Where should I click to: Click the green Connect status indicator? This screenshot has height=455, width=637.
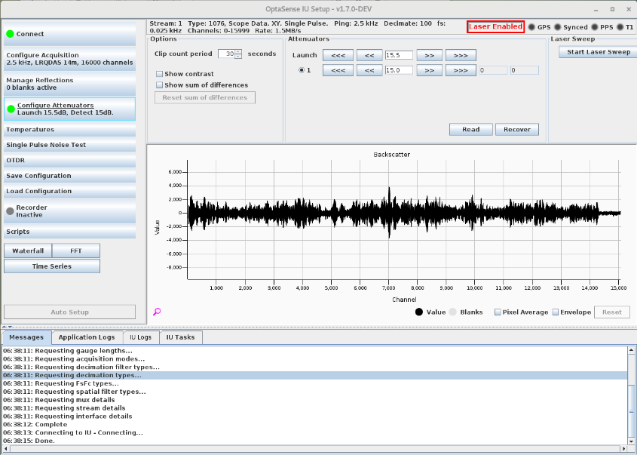coord(10,34)
